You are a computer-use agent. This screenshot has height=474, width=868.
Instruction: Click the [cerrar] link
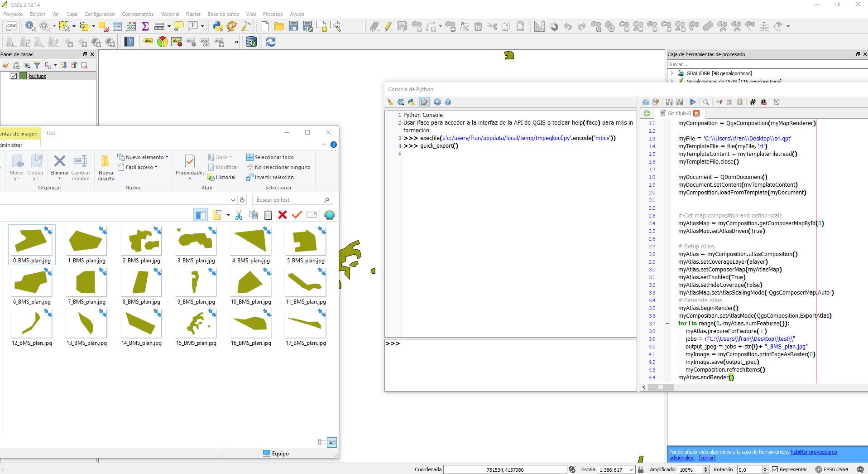707,458
